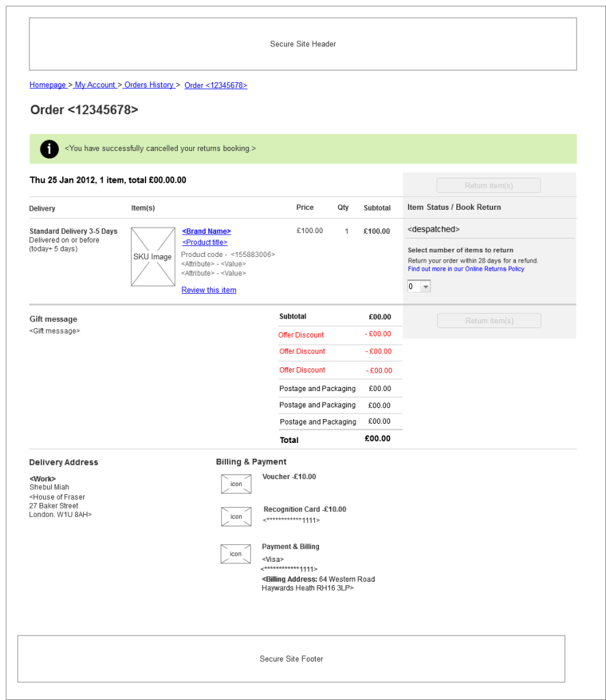Open the Brand Name link
The width and height of the screenshot is (606, 700).
(x=206, y=231)
